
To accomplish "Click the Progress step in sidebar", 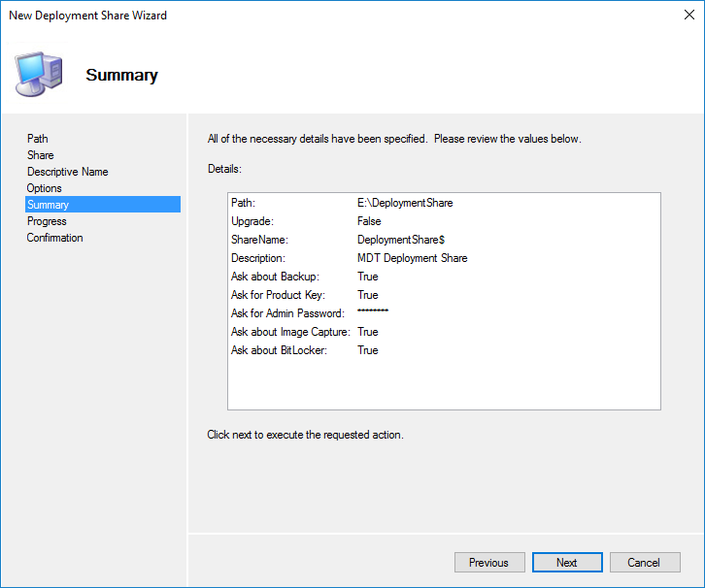I will [47, 221].
